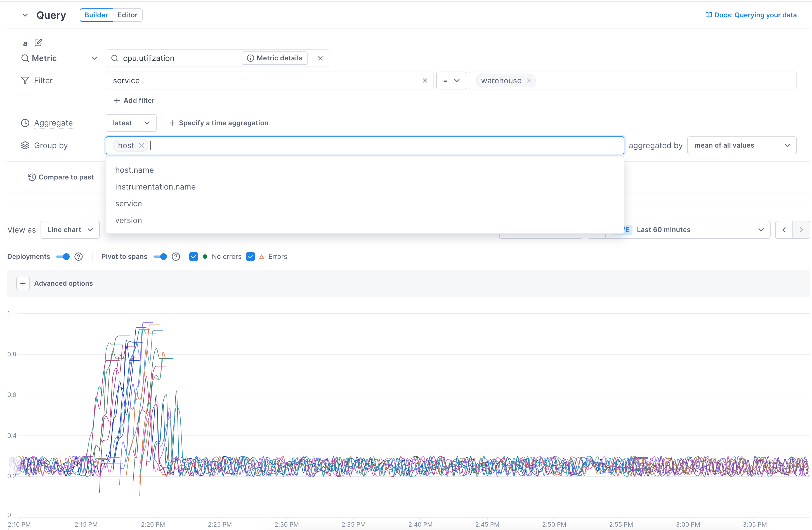Click the pencil icon to rename query a
The width and height of the screenshot is (812, 530).
tap(38, 42)
